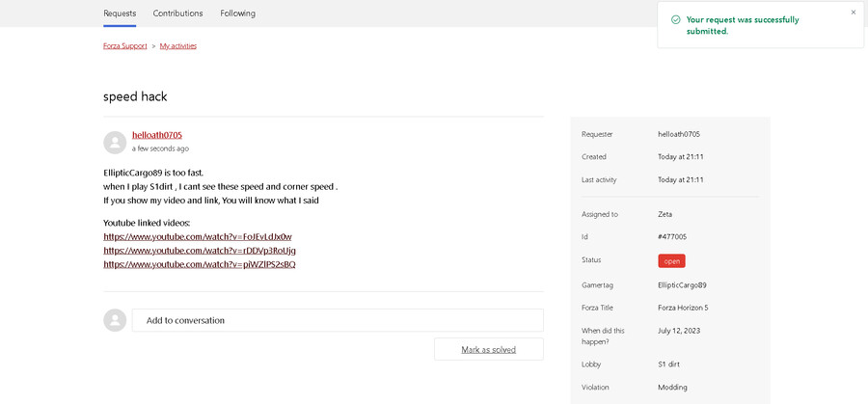Go to the Following tab
The image size is (868, 404).
coord(237,13)
